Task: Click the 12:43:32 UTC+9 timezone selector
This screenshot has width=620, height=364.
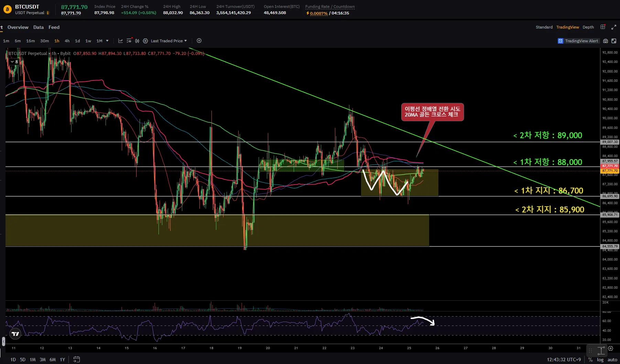Action: (x=564, y=360)
